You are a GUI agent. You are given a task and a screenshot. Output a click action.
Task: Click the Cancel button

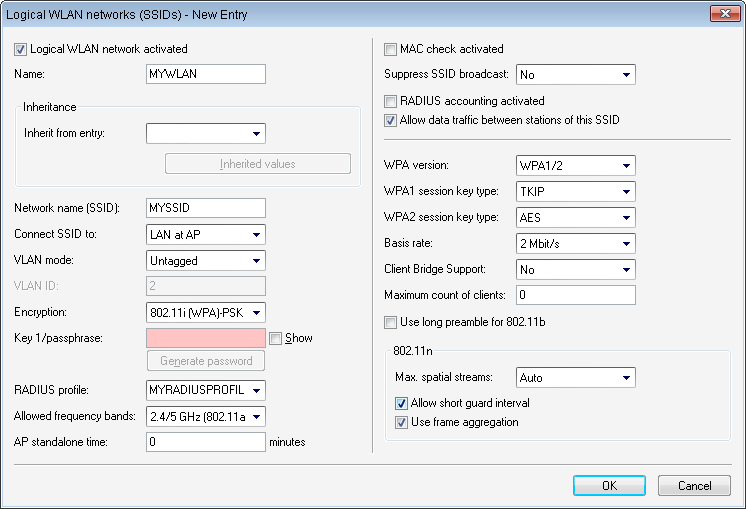point(694,485)
